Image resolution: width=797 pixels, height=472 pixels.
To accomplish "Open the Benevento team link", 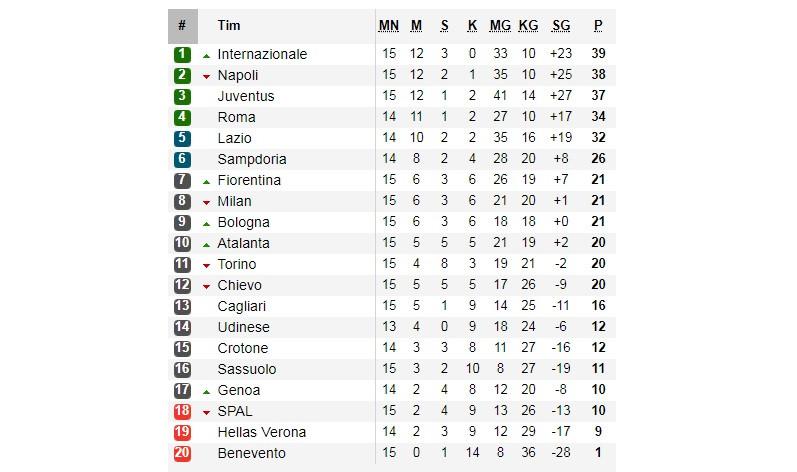I will pyautogui.click(x=252, y=453).
